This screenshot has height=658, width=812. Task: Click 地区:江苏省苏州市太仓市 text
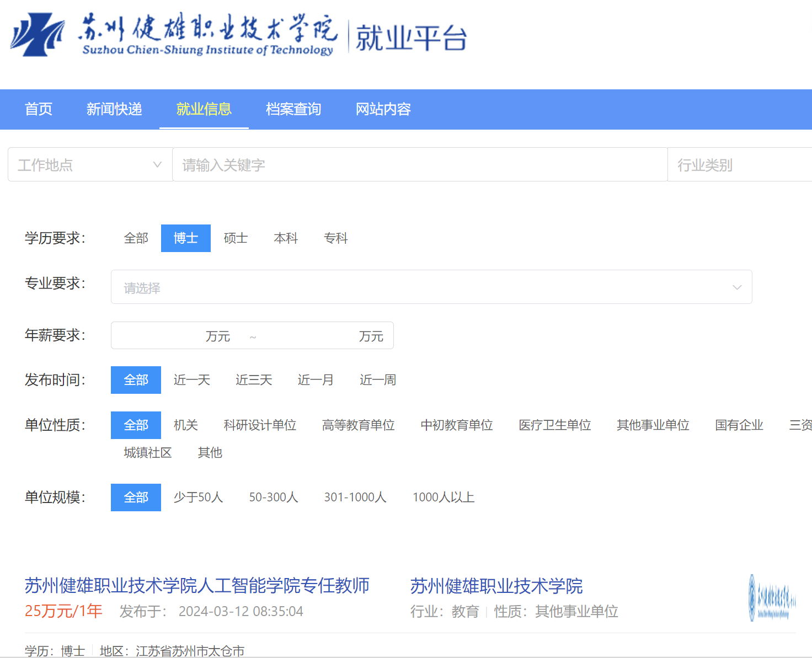172,651
